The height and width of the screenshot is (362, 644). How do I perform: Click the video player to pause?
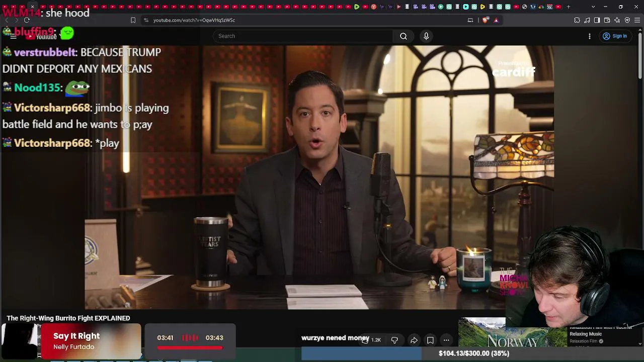coord(319,177)
